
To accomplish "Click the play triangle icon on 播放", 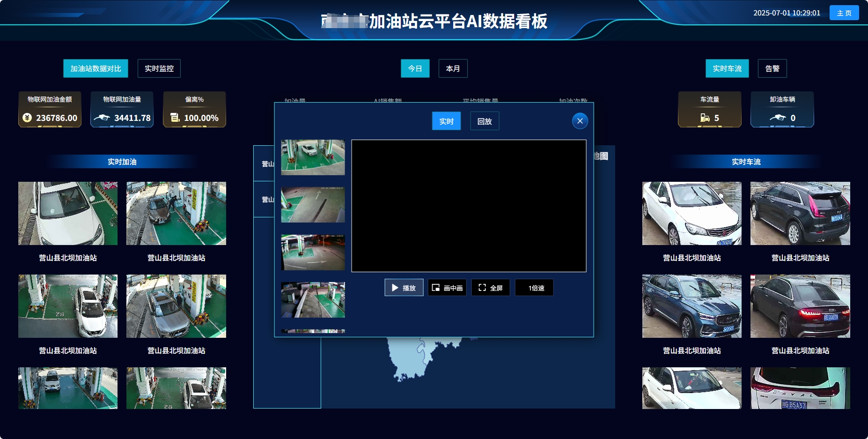I will point(395,288).
